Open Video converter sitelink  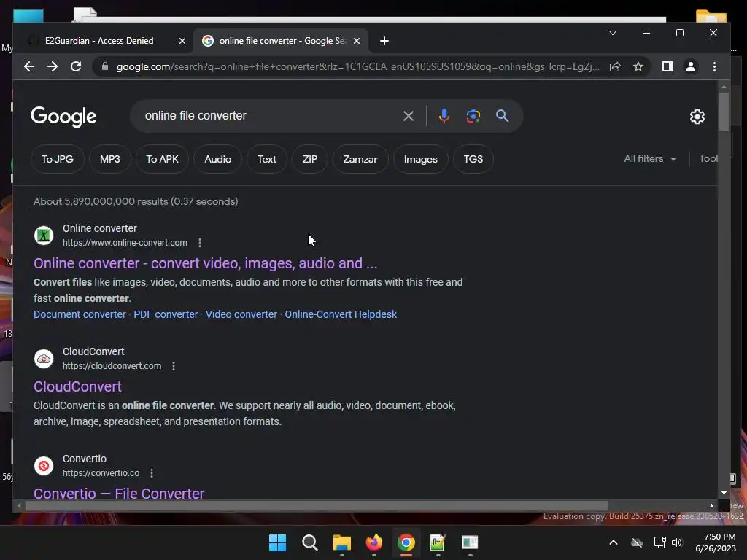tap(241, 314)
